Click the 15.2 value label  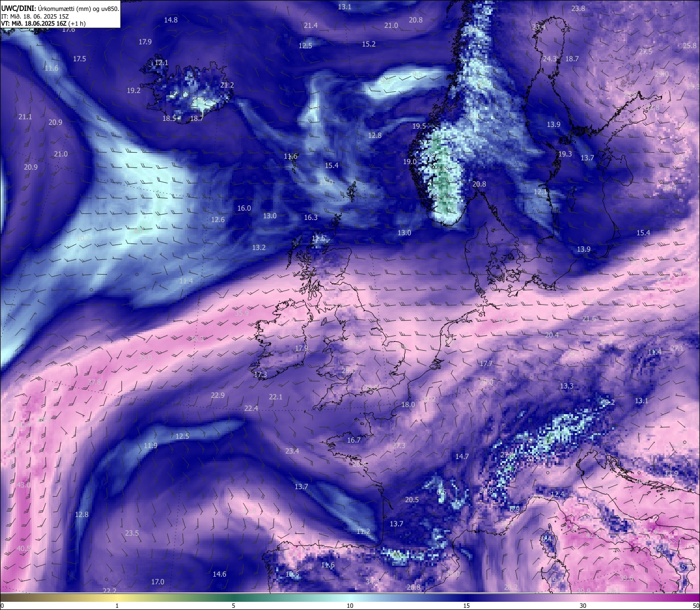point(369,44)
